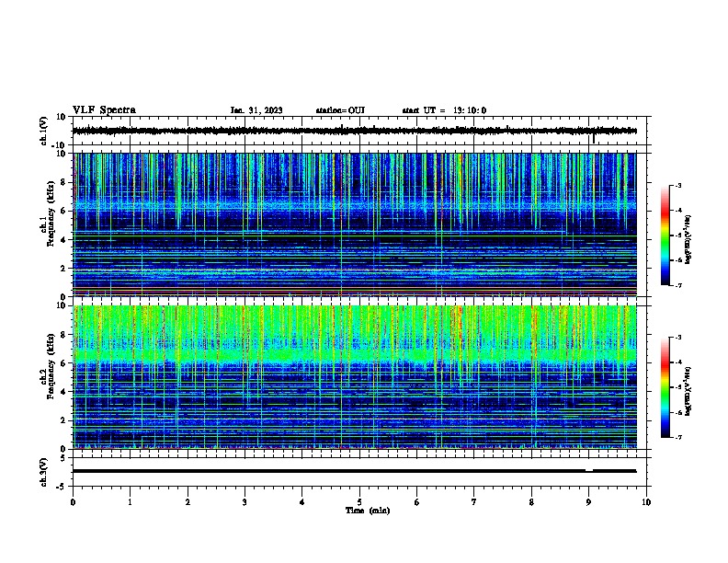This screenshot has width=728, height=563.
Task: Click the "8" tick on time axis
Action: (x=531, y=502)
